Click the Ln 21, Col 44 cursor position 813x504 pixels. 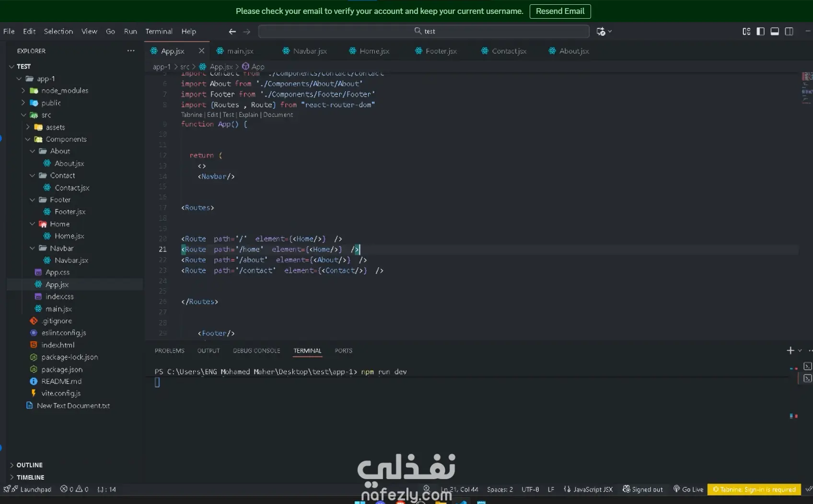459,489
